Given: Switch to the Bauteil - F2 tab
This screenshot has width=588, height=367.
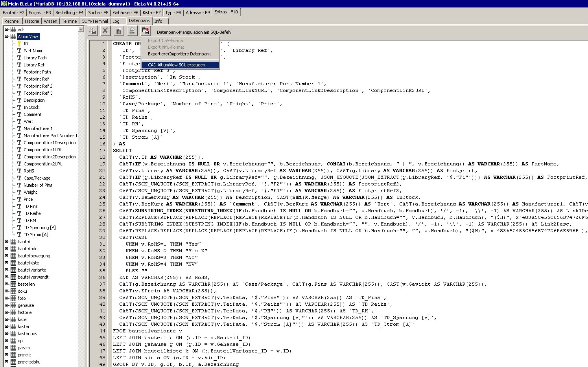Looking at the screenshot, I should point(13,13).
